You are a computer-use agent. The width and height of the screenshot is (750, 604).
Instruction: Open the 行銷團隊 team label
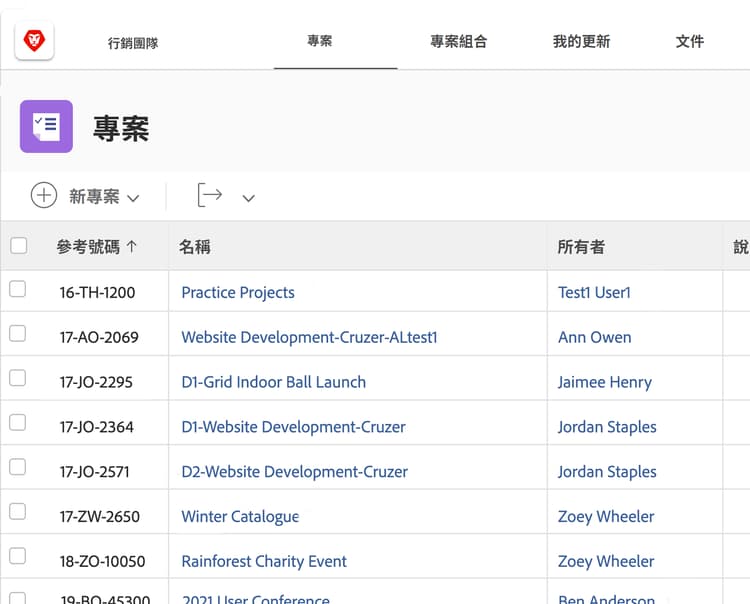pyautogui.click(x=133, y=44)
